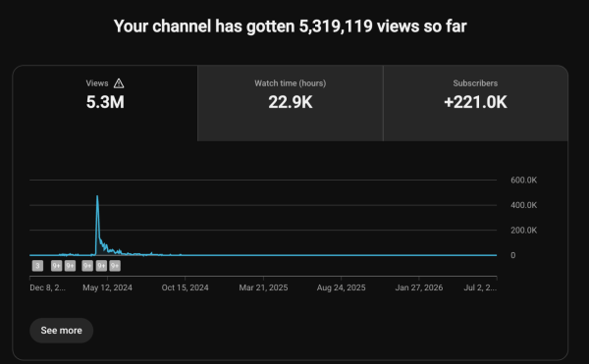This screenshot has height=364, width=589.
Task: Open the 9+ marker just before the views spike
Action: [87, 266]
